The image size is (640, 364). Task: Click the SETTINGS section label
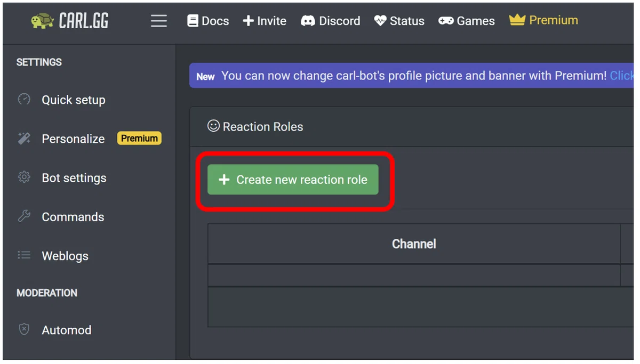[x=39, y=62]
